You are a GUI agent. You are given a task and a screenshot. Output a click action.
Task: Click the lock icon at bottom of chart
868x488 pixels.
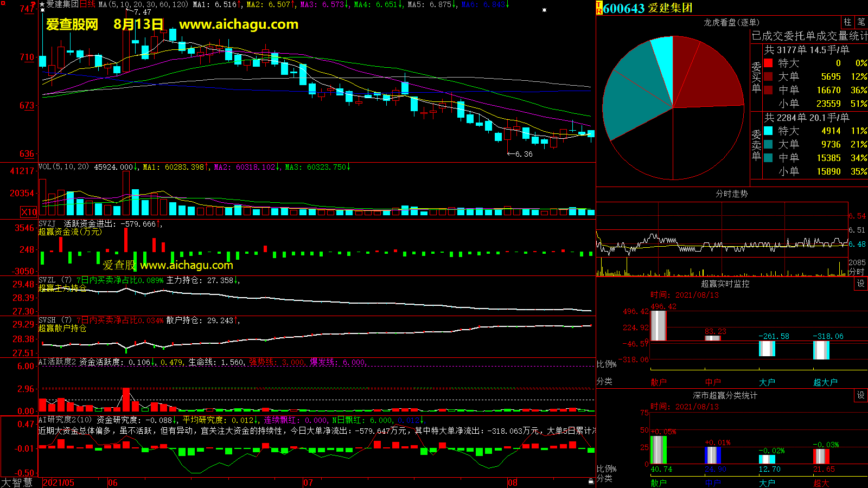tap(591, 481)
